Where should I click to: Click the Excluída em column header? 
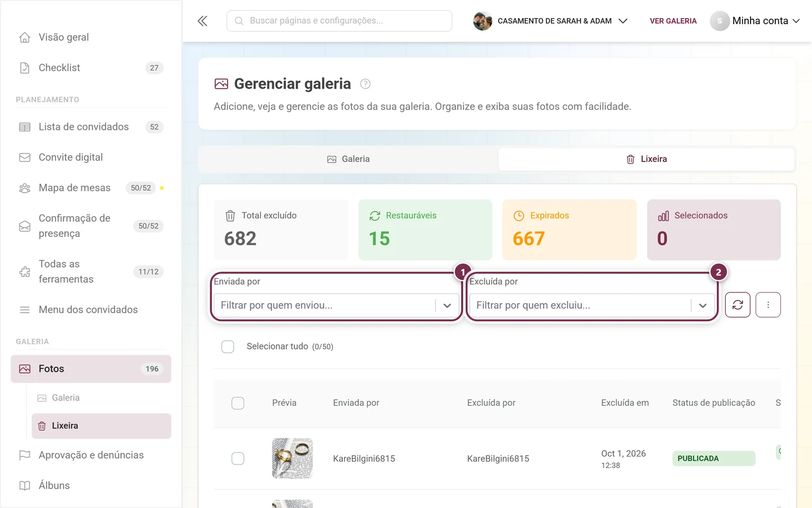tap(625, 403)
